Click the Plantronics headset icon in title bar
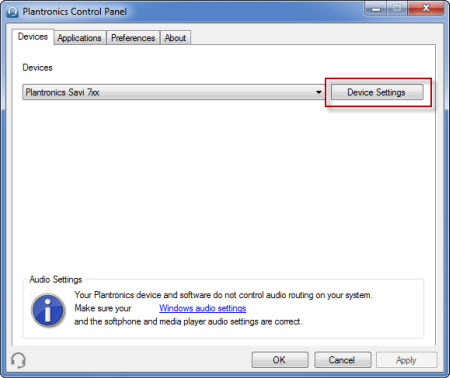The image size is (450, 378). [x=12, y=12]
